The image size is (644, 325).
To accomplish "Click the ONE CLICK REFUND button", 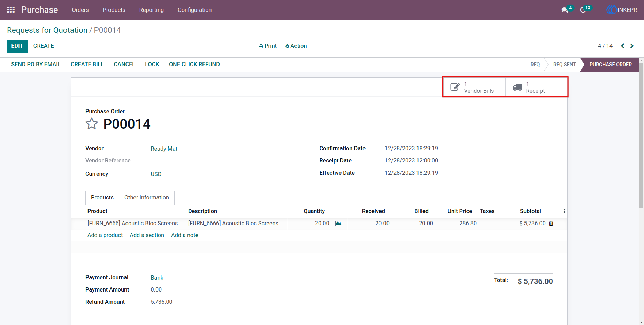I will [194, 65].
